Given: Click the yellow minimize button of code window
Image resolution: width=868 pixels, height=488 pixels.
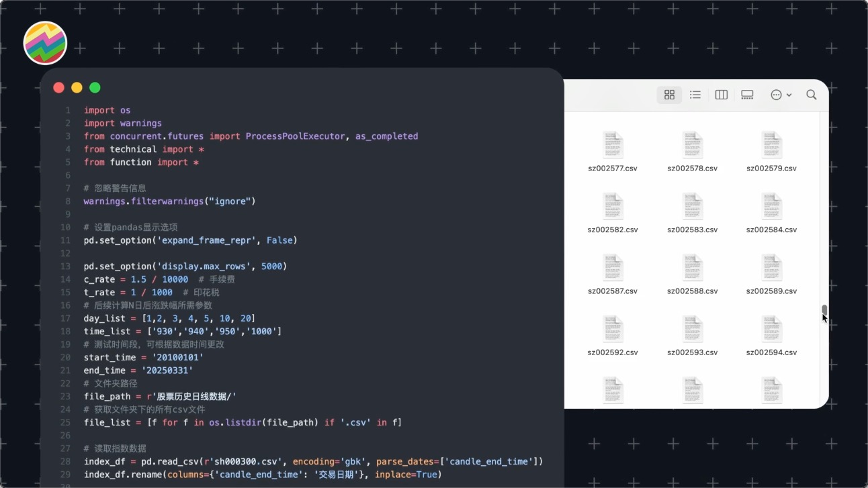Looking at the screenshot, I should (77, 87).
